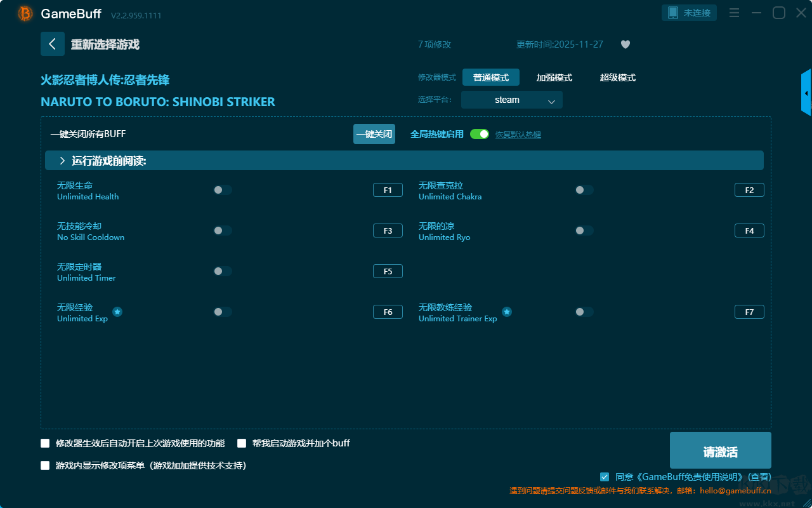Image resolution: width=812 pixels, height=508 pixels.
Task: Click the 无限经验 label
Action: [75, 307]
